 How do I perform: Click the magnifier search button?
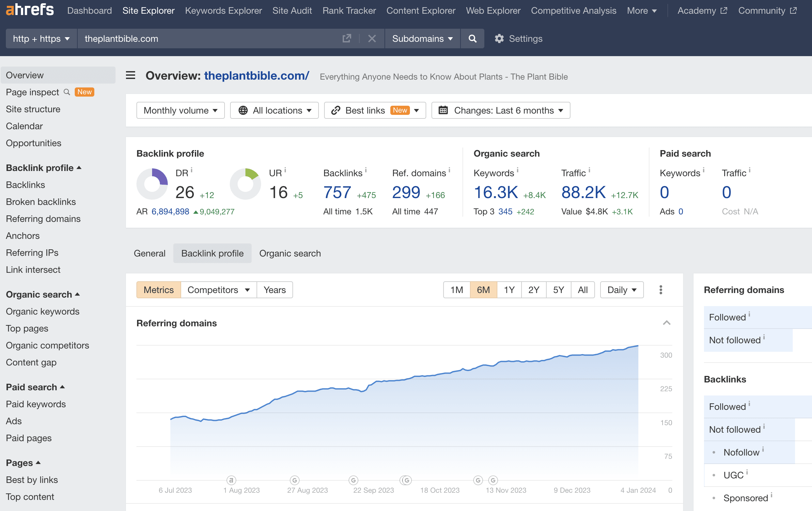473,39
